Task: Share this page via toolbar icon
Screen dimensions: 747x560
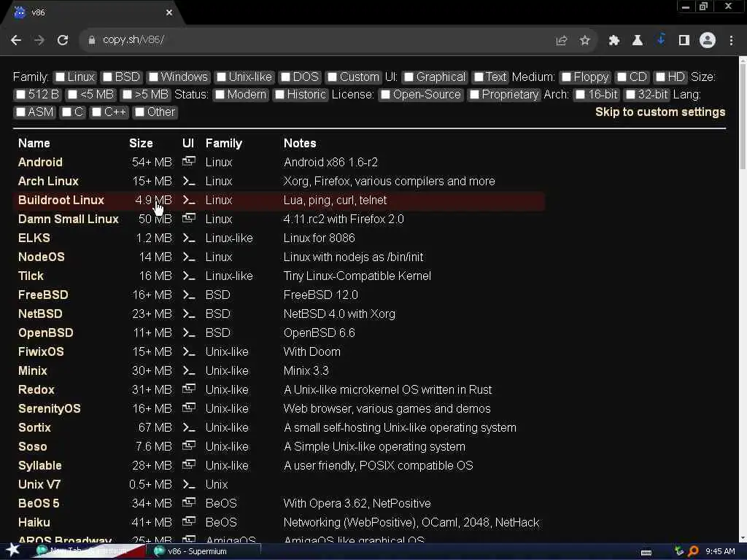Action: (561, 41)
